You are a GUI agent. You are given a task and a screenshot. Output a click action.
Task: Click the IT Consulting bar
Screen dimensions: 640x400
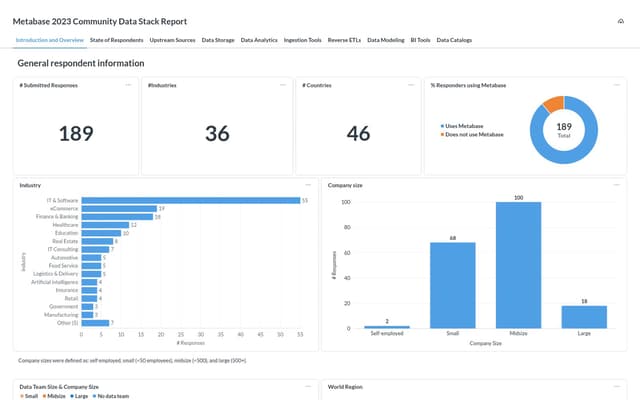pyautogui.click(x=95, y=249)
